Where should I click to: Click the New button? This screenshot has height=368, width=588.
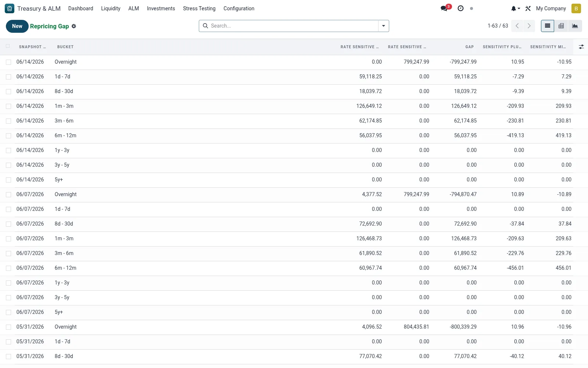(17, 26)
